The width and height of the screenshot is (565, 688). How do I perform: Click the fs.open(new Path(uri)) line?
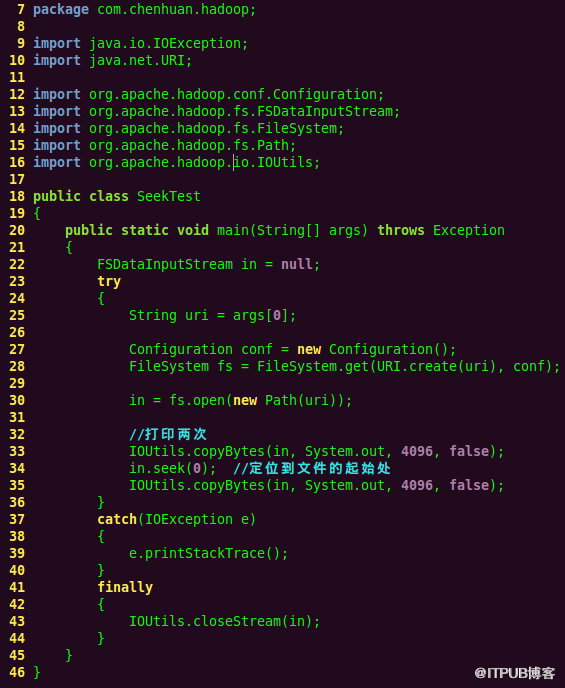(240, 401)
